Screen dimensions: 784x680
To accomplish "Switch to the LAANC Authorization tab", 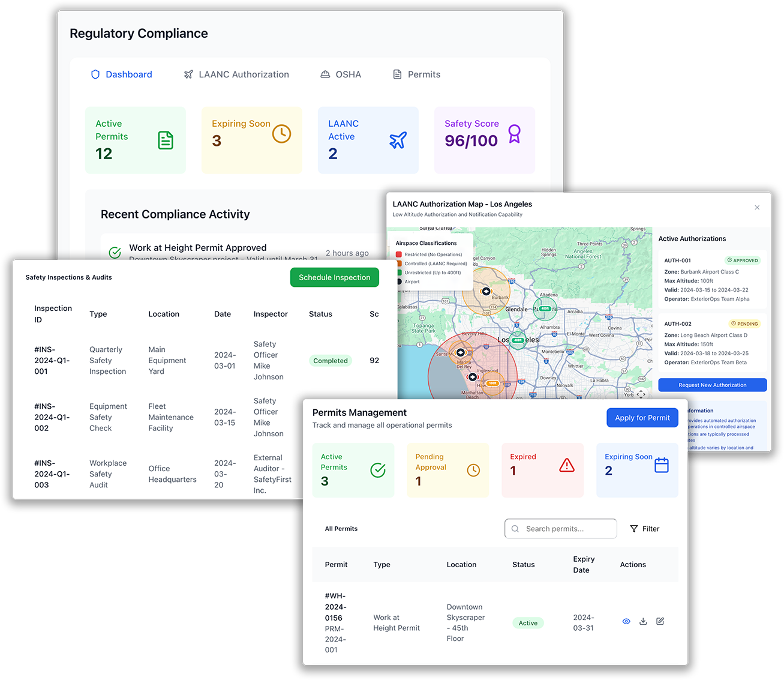I will (236, 74).
